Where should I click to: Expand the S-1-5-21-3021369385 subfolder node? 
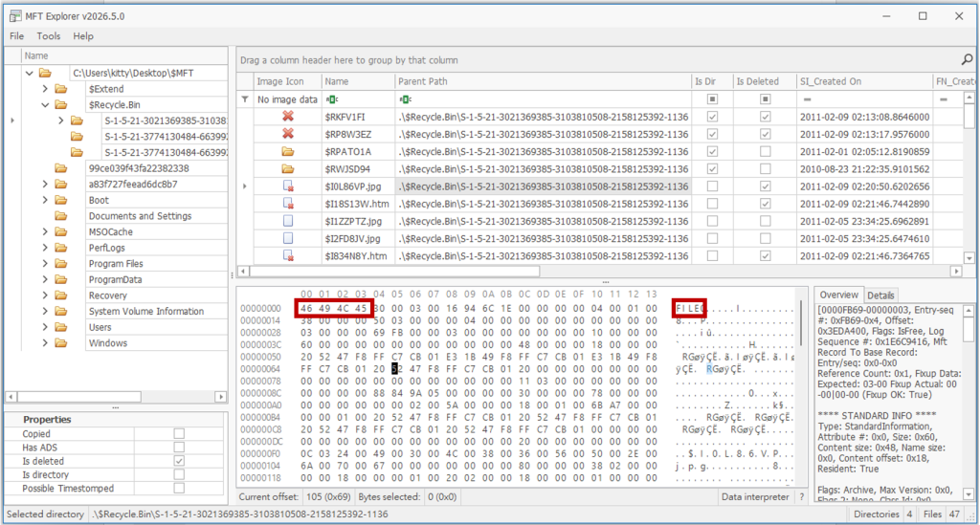pyautogui.click(x=60, y=120)
